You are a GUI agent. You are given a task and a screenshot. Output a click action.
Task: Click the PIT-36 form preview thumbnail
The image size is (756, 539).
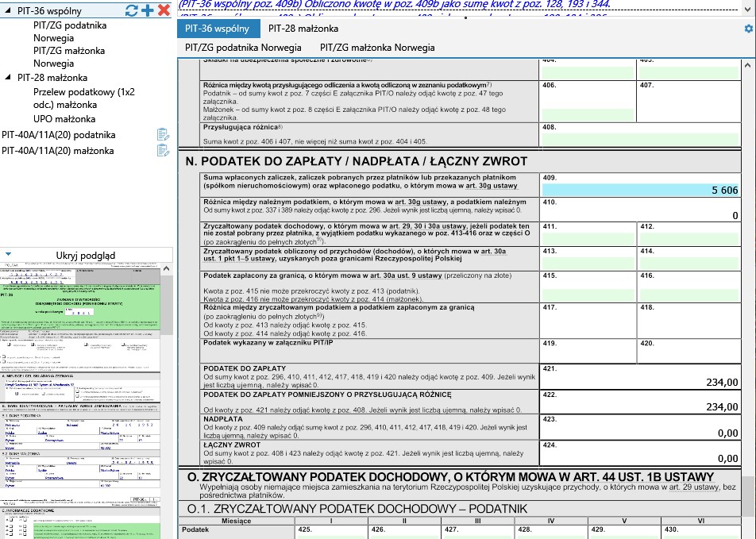point(86,397)
